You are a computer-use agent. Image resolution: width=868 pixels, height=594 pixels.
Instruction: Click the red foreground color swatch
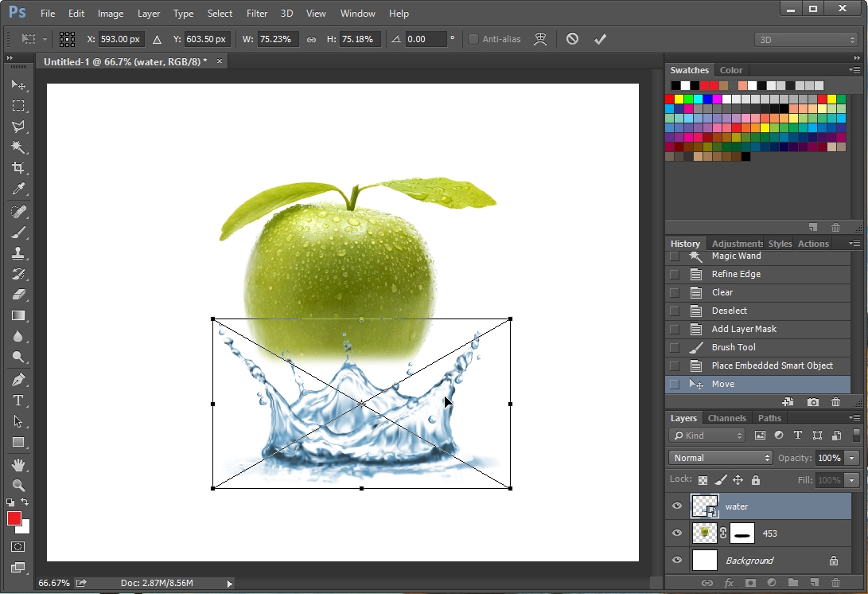[14, 518]
